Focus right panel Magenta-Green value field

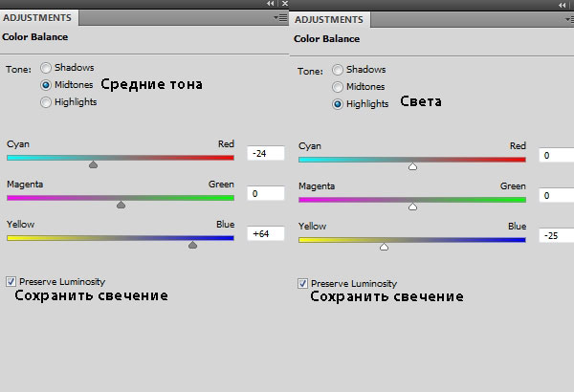pos(557,195)
